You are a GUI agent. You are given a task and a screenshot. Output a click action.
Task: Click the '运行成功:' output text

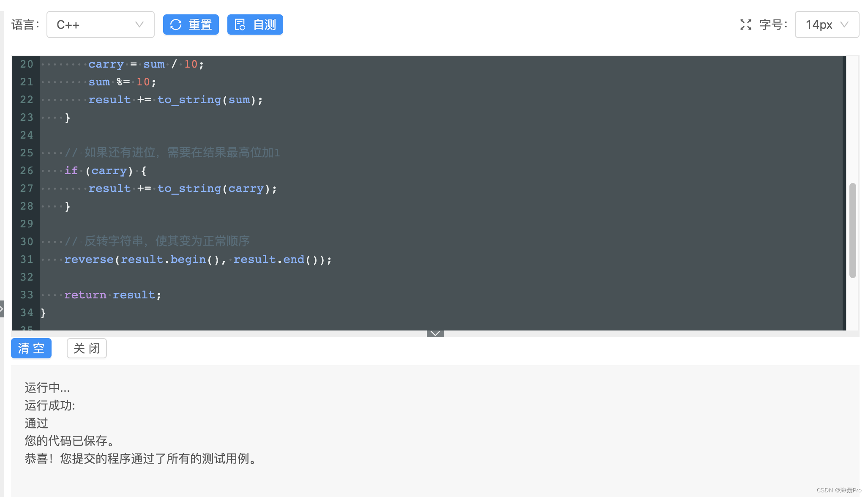pos(50,406)
